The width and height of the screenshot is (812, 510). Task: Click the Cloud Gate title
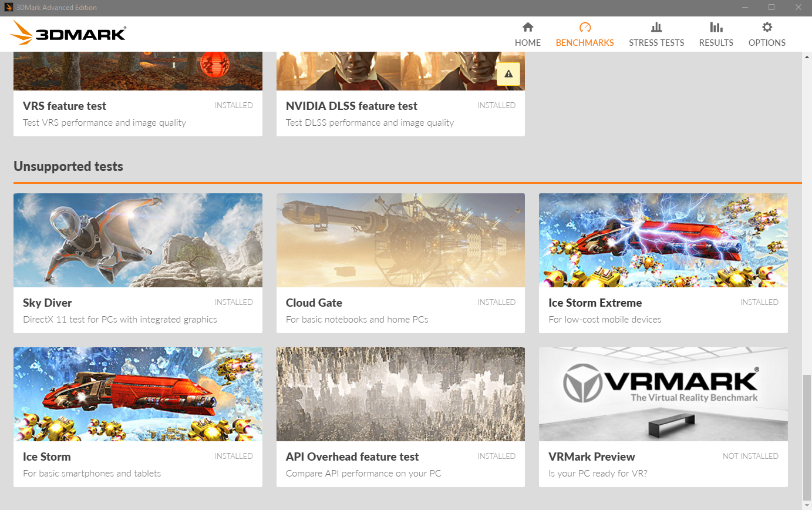tap(314, 303)
